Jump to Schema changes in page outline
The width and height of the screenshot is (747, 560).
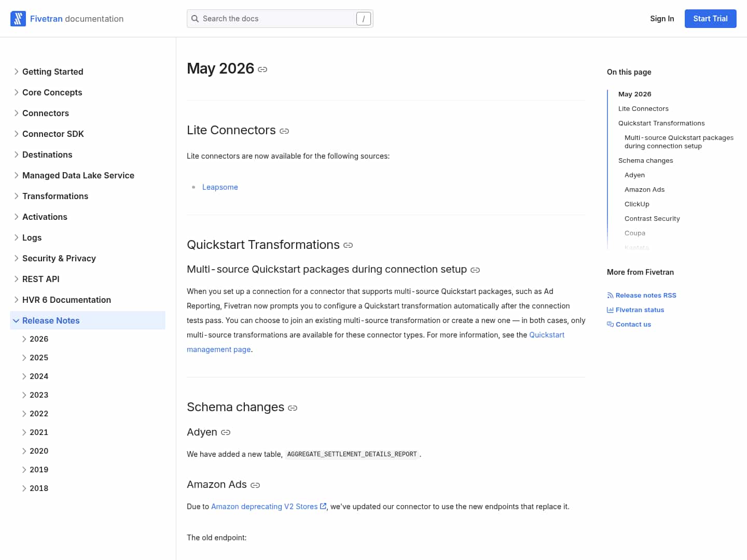[645, 160]
